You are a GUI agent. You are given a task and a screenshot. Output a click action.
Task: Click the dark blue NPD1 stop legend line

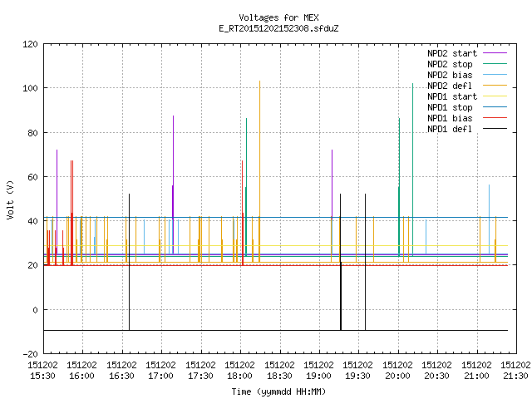(495, 107)
